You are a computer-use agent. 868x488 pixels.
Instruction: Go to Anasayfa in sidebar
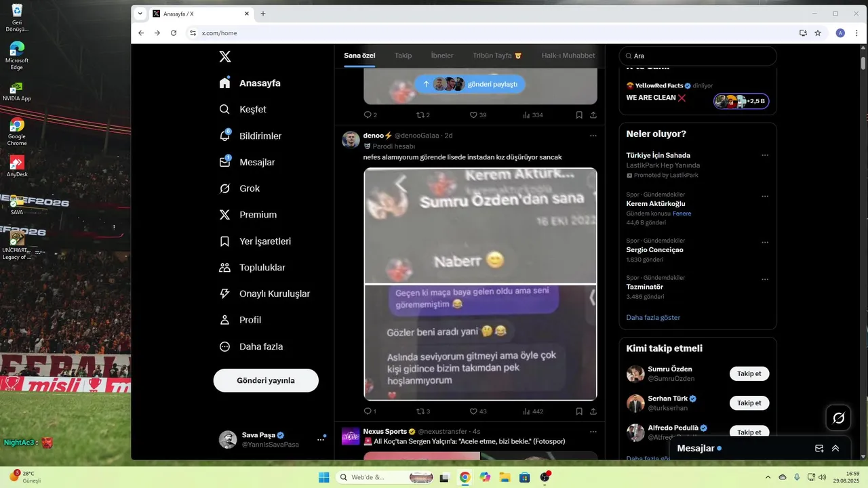[x=250, y=83]
